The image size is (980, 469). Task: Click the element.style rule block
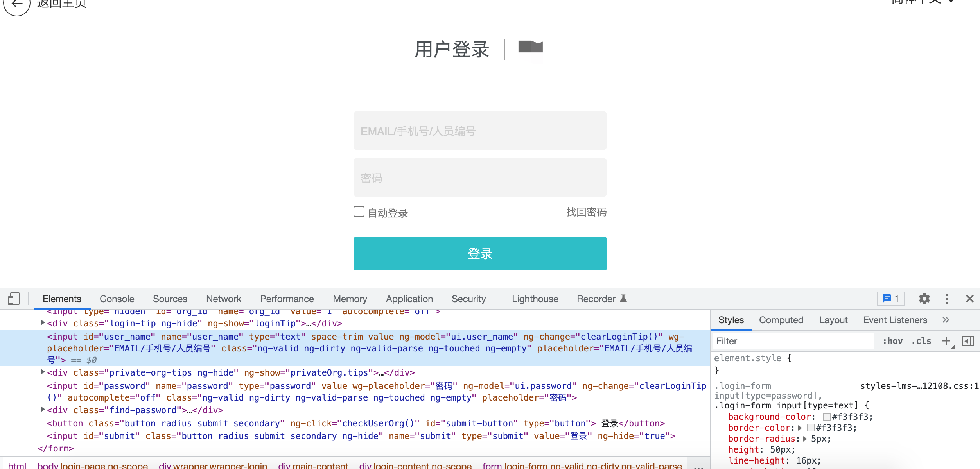tap(845, 364)
